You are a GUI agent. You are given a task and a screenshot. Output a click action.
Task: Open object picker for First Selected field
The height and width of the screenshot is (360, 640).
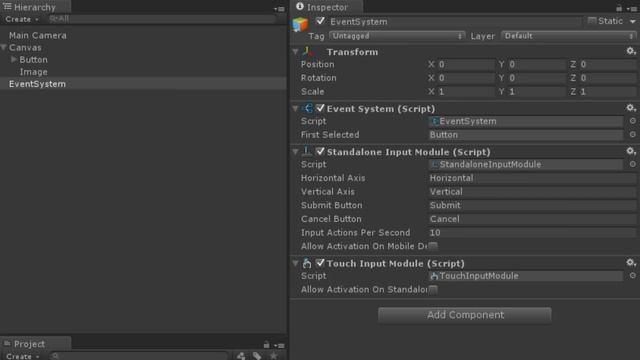(x=632, y=134)
